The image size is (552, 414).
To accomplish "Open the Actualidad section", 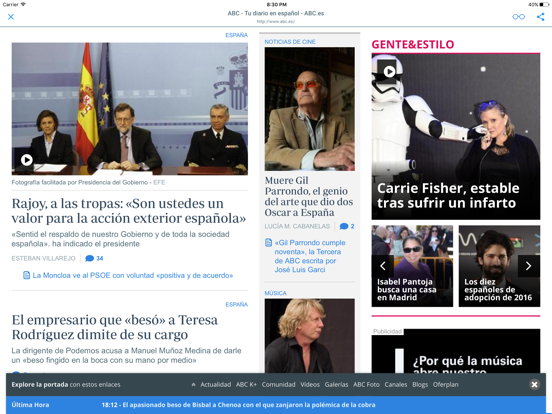I will (x=215, y=384).
